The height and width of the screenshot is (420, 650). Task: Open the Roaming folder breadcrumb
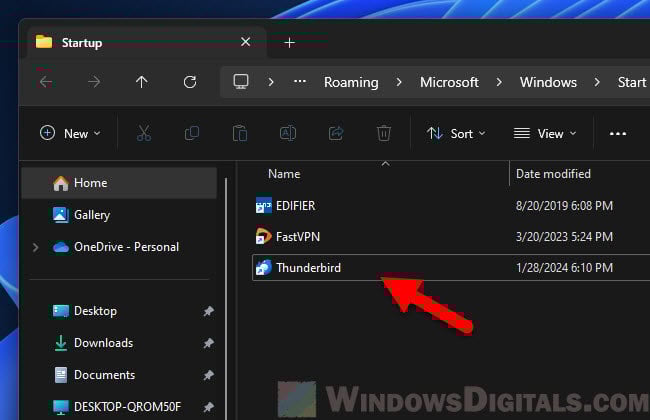tap(351, 82)
